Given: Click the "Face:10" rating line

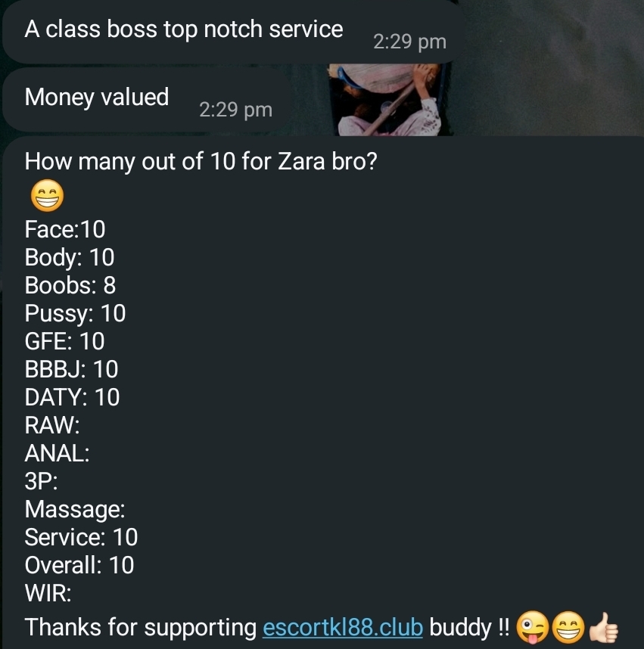Looking at the screenshot, I should click(x=65, y=229).
